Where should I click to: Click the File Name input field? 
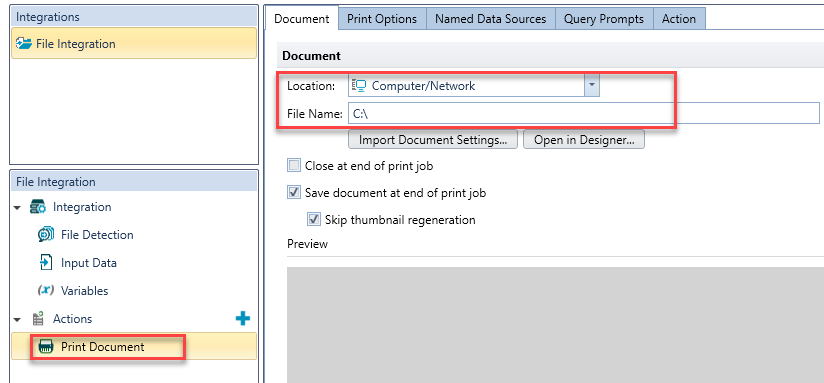click(583, 113)
